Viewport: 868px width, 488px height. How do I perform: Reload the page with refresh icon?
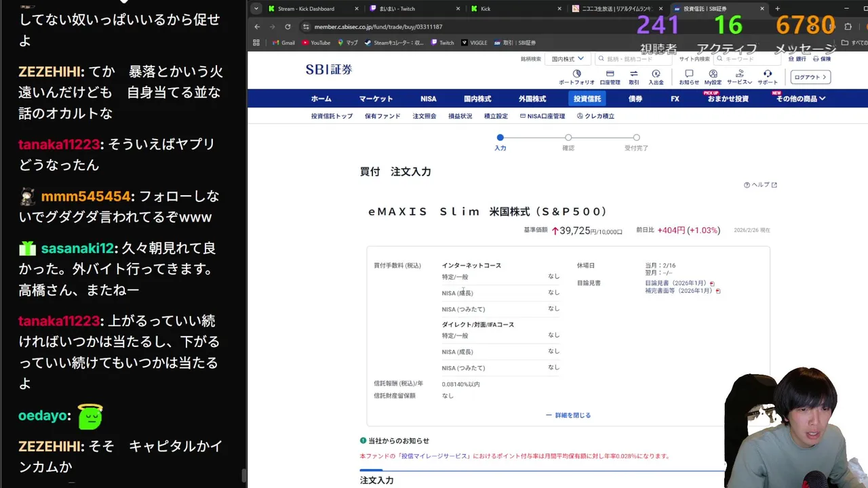(288, 26)
